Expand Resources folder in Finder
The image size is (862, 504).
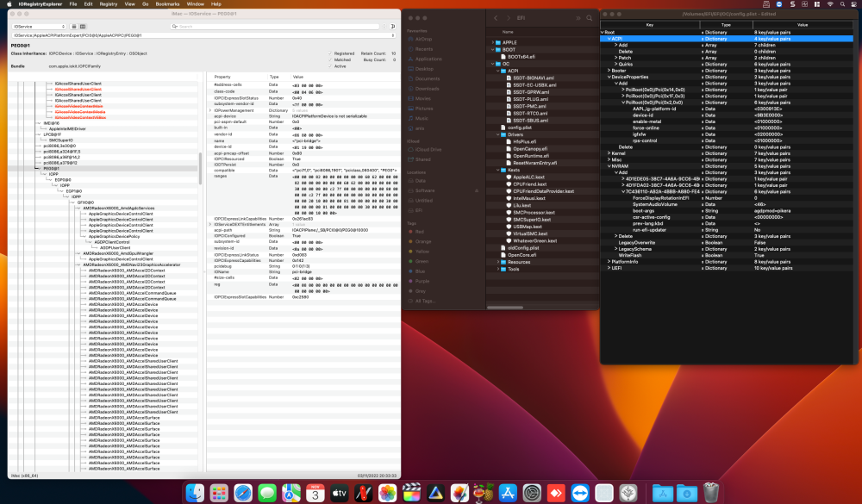[498, 262]
